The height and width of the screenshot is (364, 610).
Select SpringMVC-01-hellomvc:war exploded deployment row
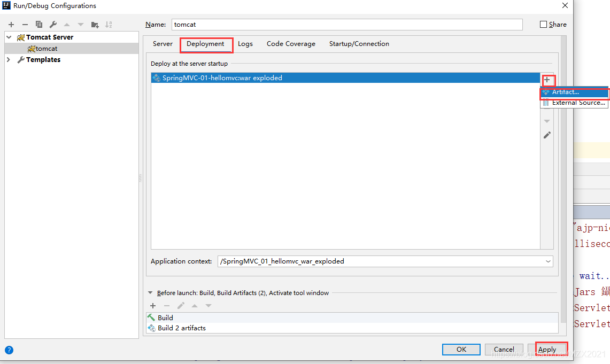tap(345, 78)
